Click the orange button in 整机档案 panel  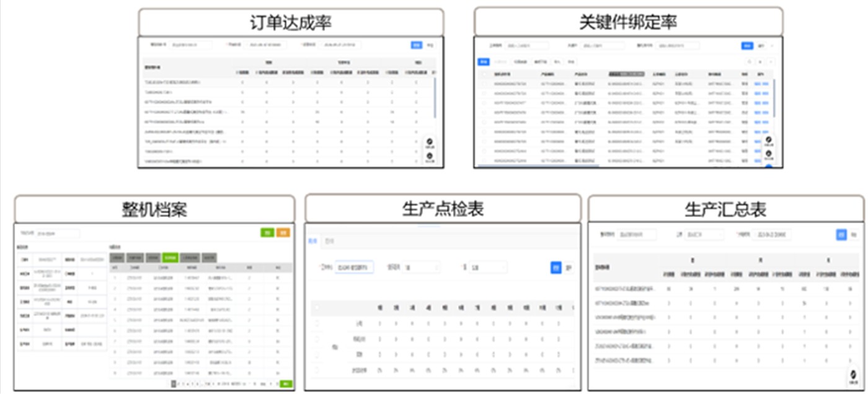283,233
